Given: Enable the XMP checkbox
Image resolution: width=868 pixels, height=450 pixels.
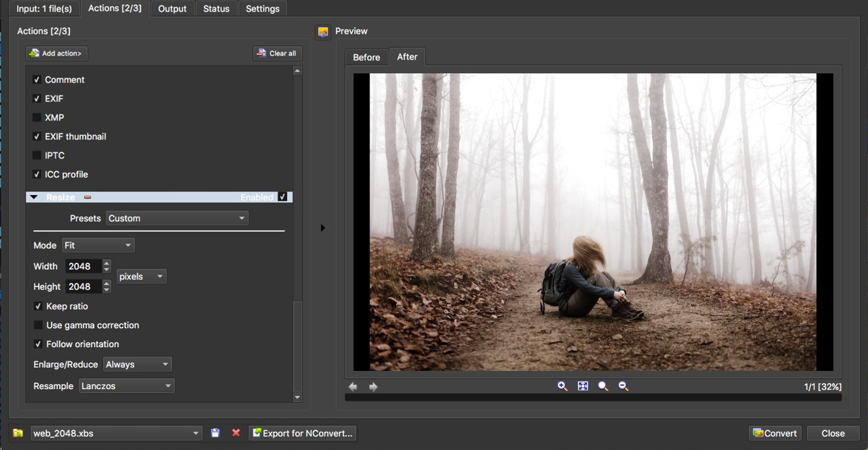Looking at the screenshot, I should (x=37, y=118).
